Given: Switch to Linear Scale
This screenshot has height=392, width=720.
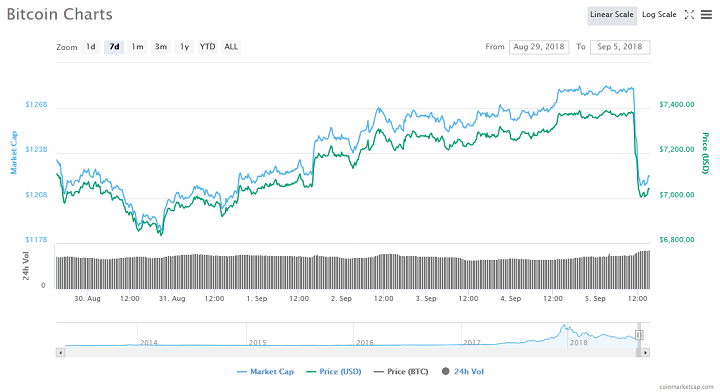Looking at the screenshot, I should (612, 15).
